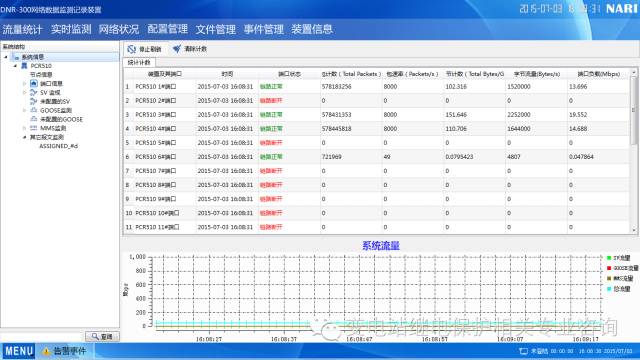Click the 清除计数 button label
The image size is (640, 360).
click(196, 49)
